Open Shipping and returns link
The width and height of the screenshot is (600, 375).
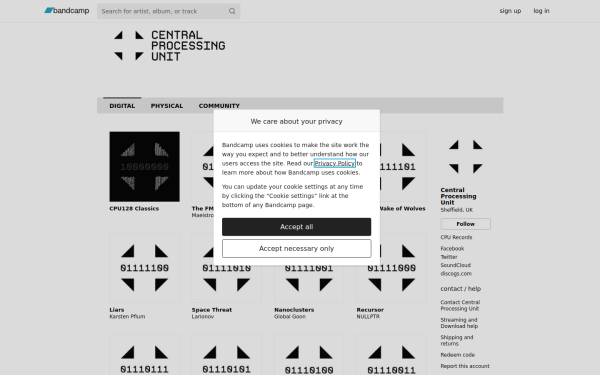click(457, 341)
